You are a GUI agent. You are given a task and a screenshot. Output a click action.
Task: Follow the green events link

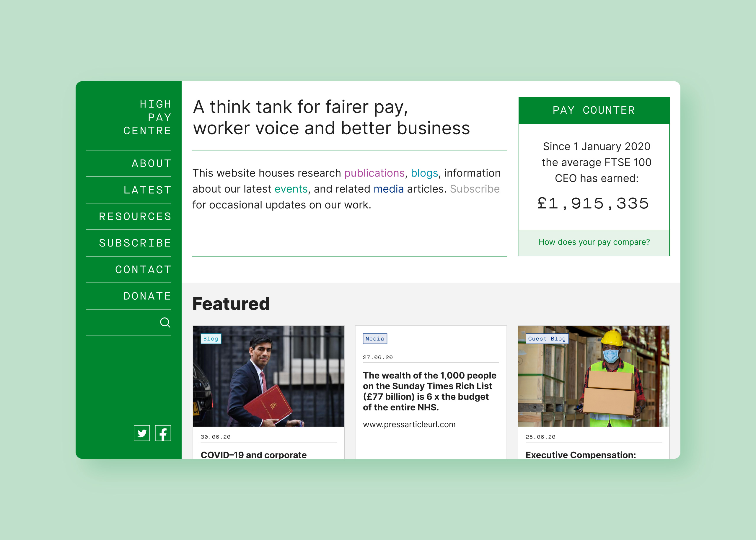tap(291, 189)
